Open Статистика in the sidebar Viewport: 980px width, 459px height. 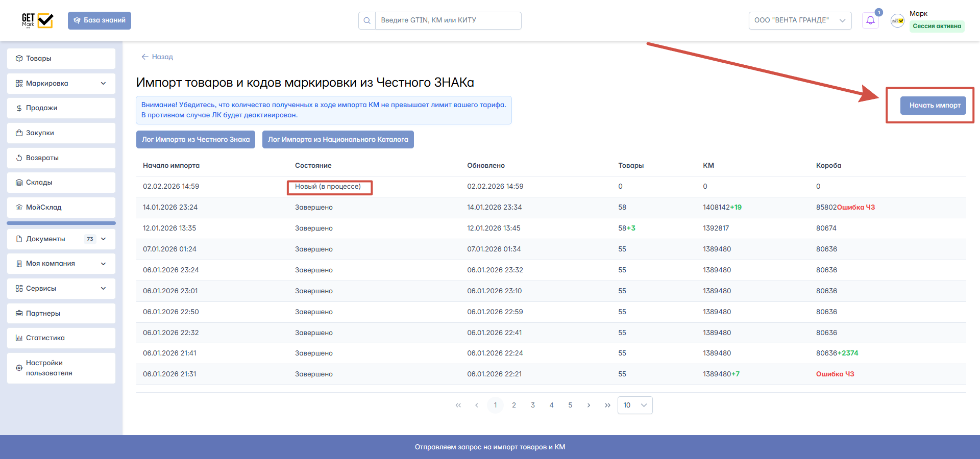pyautogui.click(x=61, y=338)
